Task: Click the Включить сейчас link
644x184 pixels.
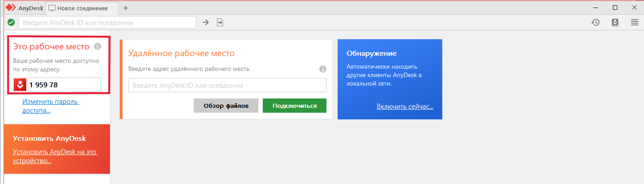Action: (x=405, y=106)
